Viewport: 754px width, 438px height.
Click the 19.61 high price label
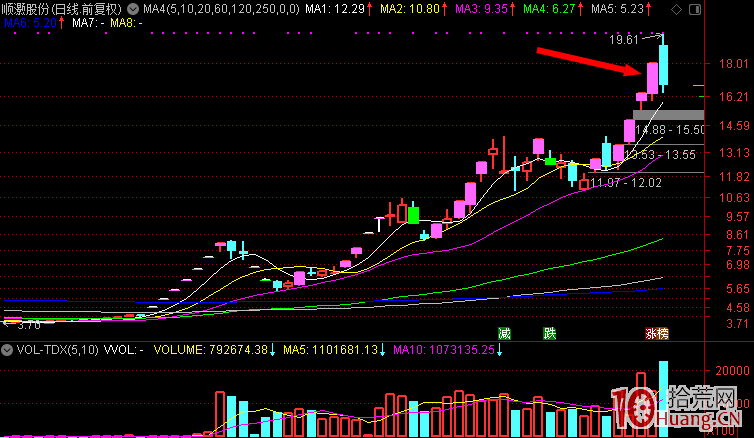click(x=624, y=40)
